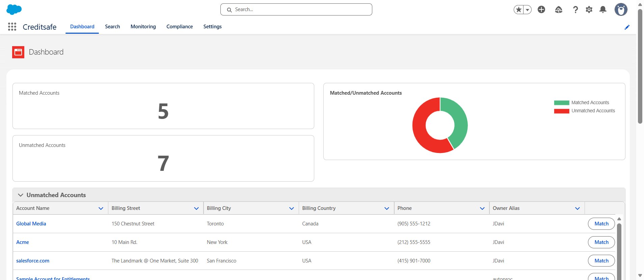Click the '10 Main Rd.' cell
644x280 pixels.
point(125,242)
